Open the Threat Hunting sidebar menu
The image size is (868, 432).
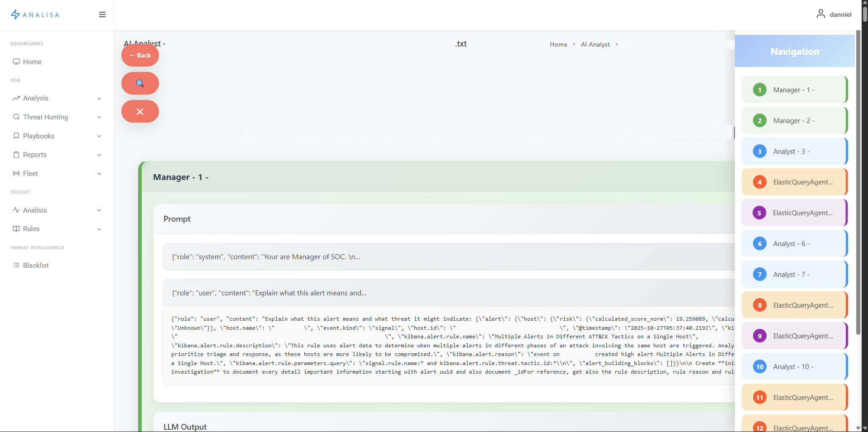57,117
